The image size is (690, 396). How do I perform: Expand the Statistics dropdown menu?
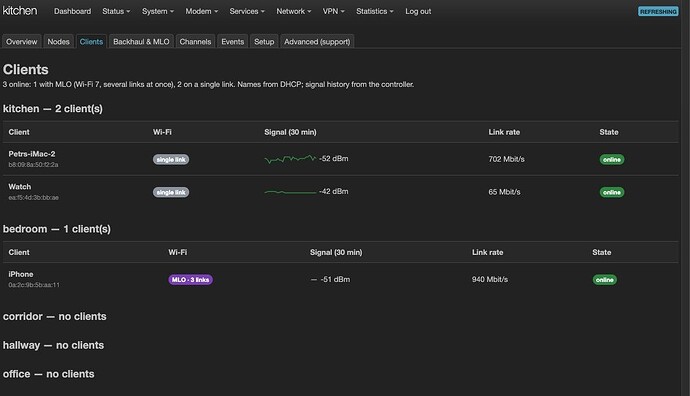tap(374, 11)
